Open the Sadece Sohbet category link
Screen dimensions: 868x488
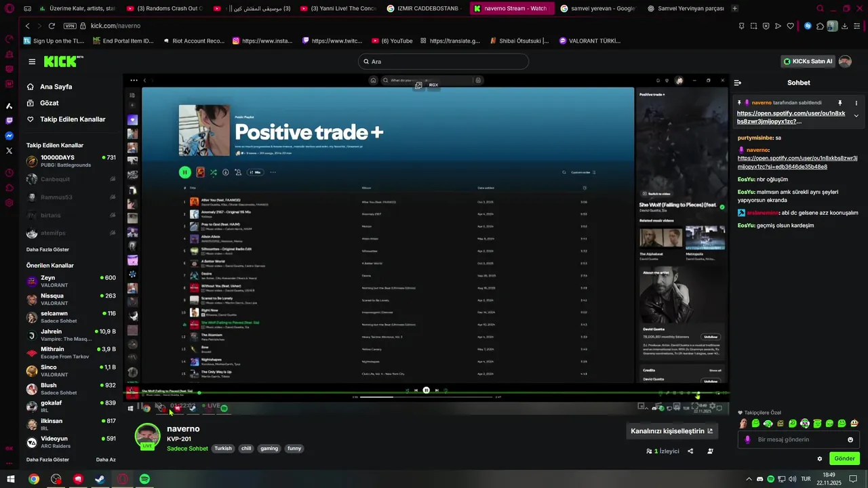tap(187, 449)
